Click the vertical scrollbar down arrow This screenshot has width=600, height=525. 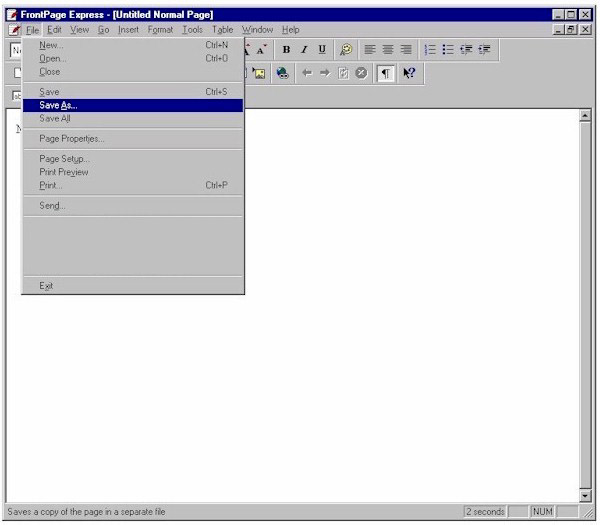[x=585, y=496]
